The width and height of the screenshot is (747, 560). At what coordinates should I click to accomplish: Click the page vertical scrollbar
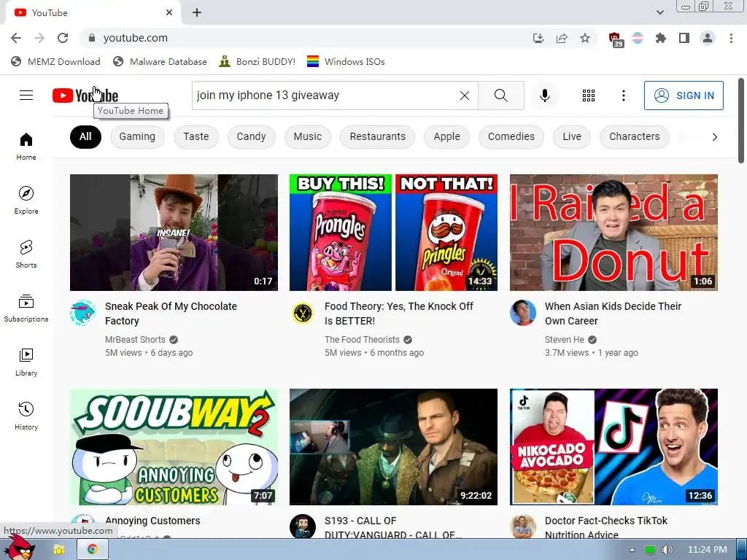pos(741,121)
